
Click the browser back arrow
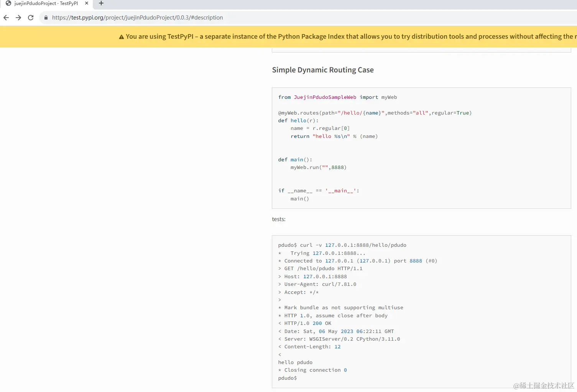click(x=6, y=18)
